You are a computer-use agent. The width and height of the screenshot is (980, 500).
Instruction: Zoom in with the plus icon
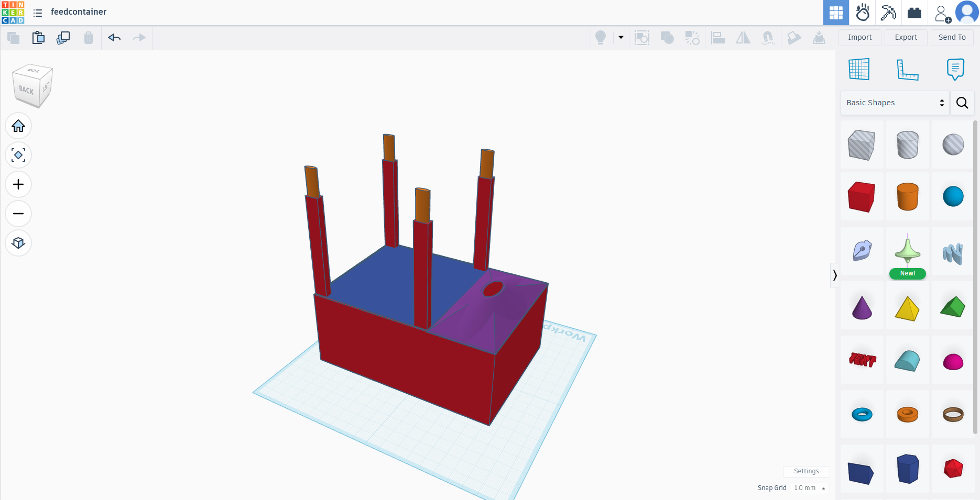18,185
